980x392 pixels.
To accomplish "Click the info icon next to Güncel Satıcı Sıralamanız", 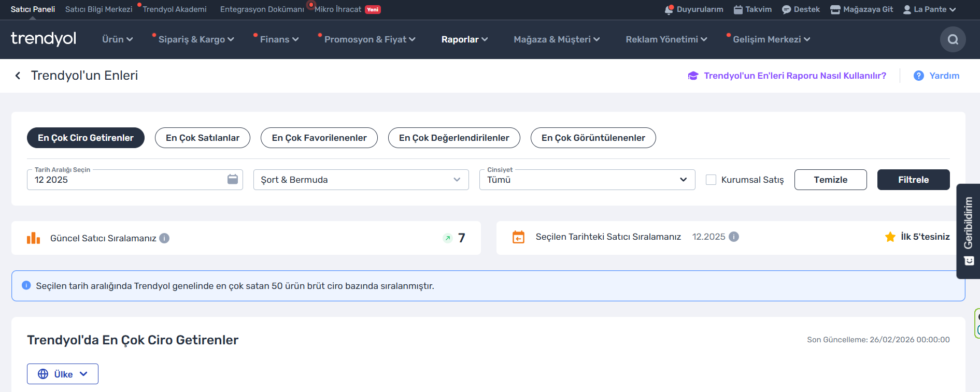I will [164, 238].
